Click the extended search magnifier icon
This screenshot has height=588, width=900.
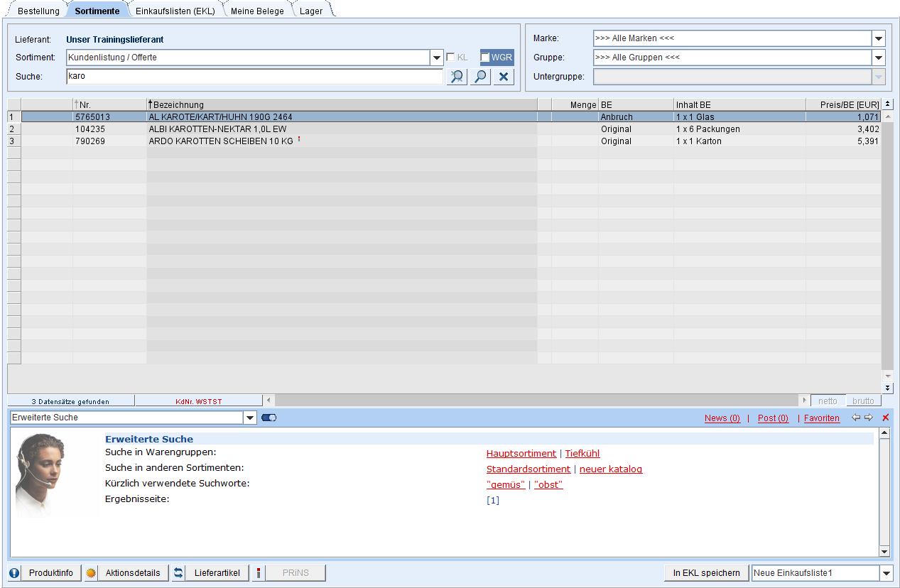[457, 77]
